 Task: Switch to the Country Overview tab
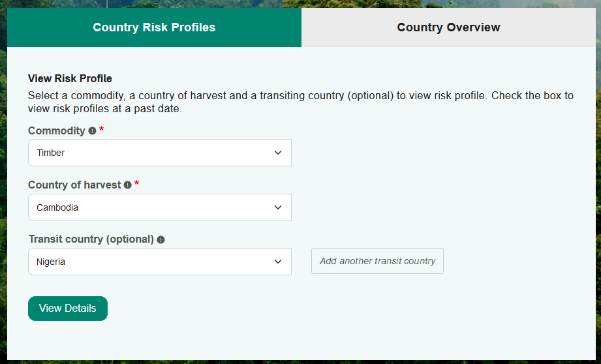(448, 27)
